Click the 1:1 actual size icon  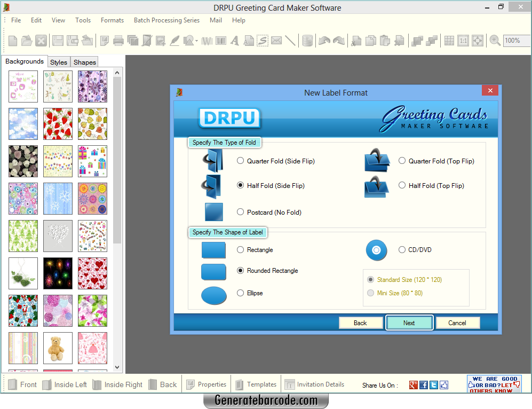coord(463,41)
